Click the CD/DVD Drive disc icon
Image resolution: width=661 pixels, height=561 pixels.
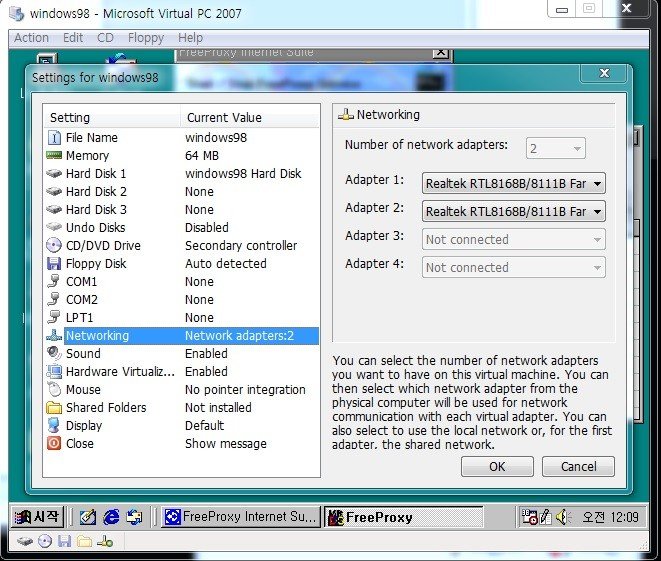click(54, 245)
